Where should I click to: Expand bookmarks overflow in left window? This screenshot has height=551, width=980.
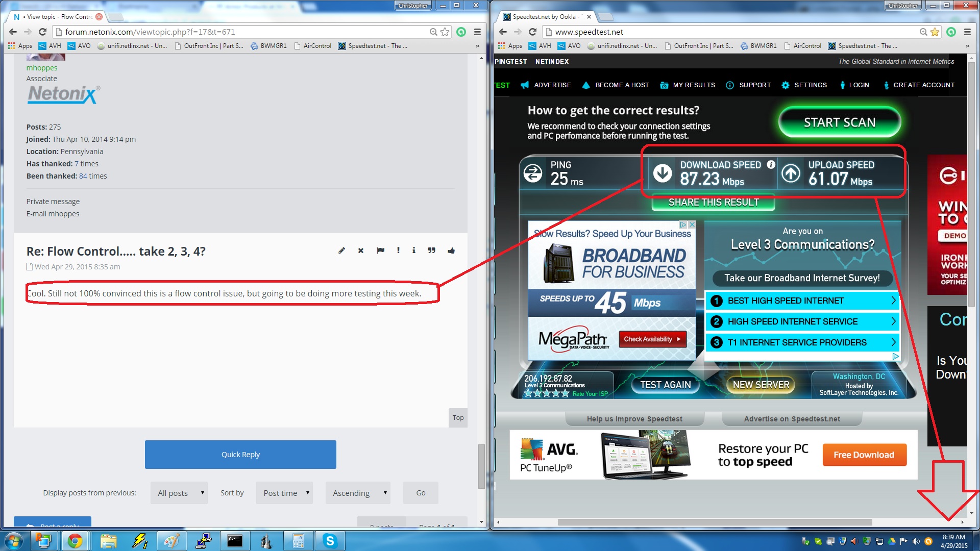tap(477, 46)
